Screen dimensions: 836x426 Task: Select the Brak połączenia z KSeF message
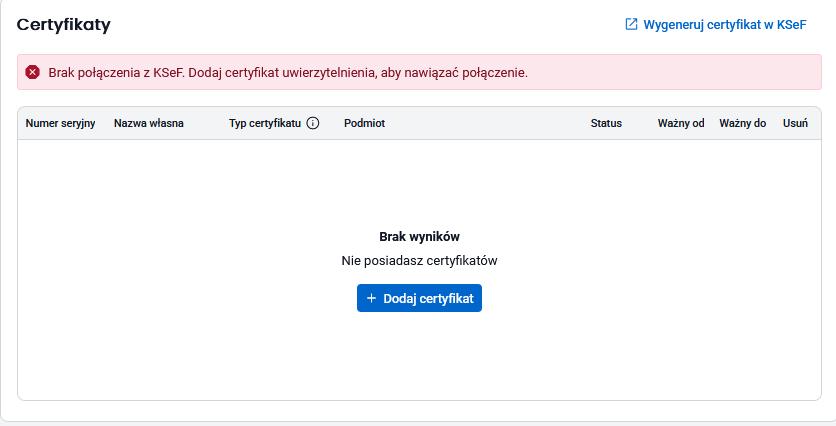click(288, 72)
